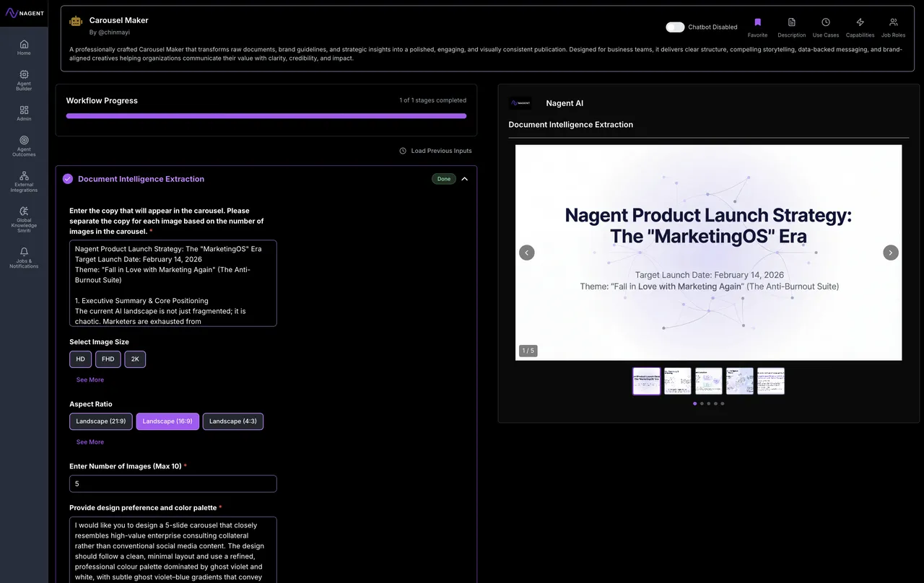Open Jobs & Notifications bell icon
The height and width of the screenshot is (583, 924).
(x=24, y=252)
